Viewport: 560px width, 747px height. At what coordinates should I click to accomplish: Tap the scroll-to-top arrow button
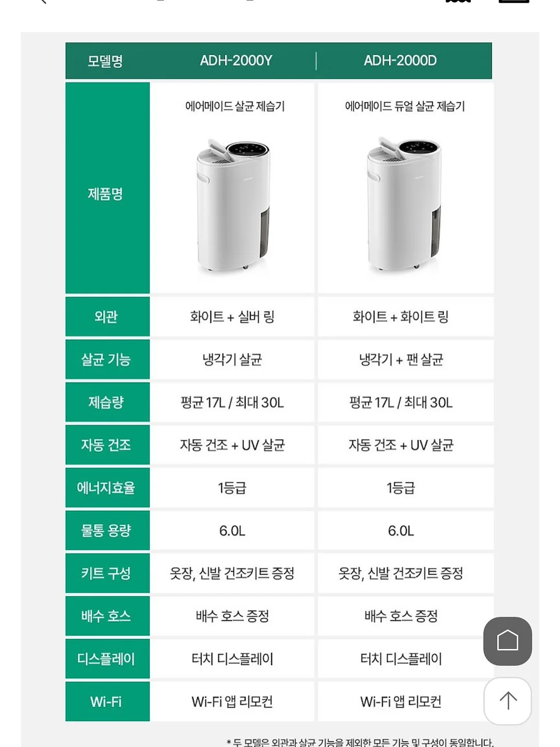coord(508,701)
